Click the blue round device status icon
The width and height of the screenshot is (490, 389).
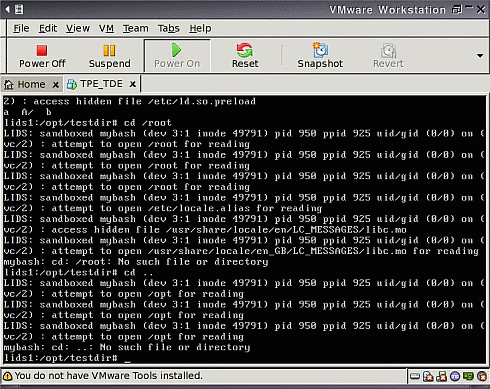point(455,377)
